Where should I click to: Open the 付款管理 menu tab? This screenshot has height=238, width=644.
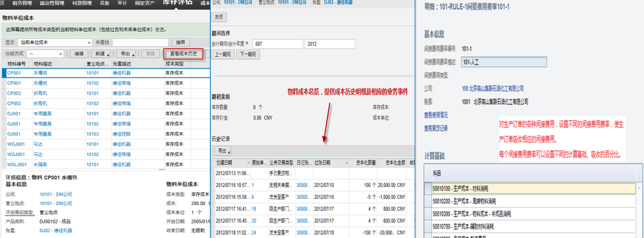coord(83,3)
